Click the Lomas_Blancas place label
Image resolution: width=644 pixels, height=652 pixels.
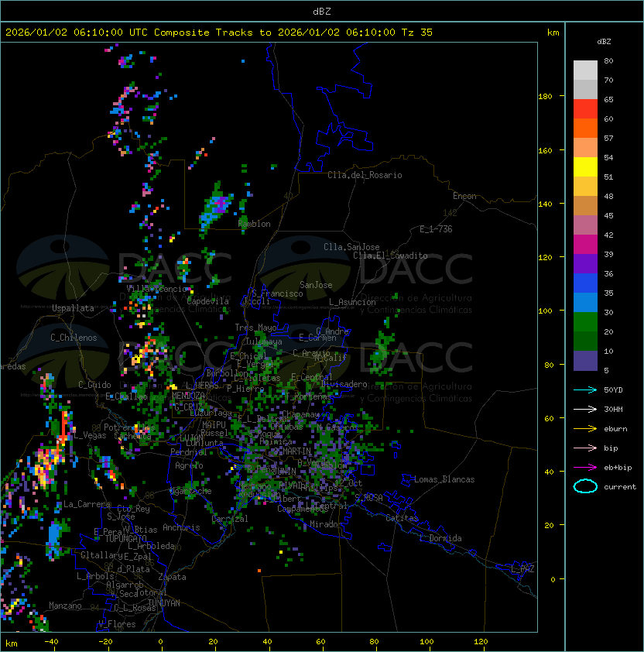(x=444, y=479)
